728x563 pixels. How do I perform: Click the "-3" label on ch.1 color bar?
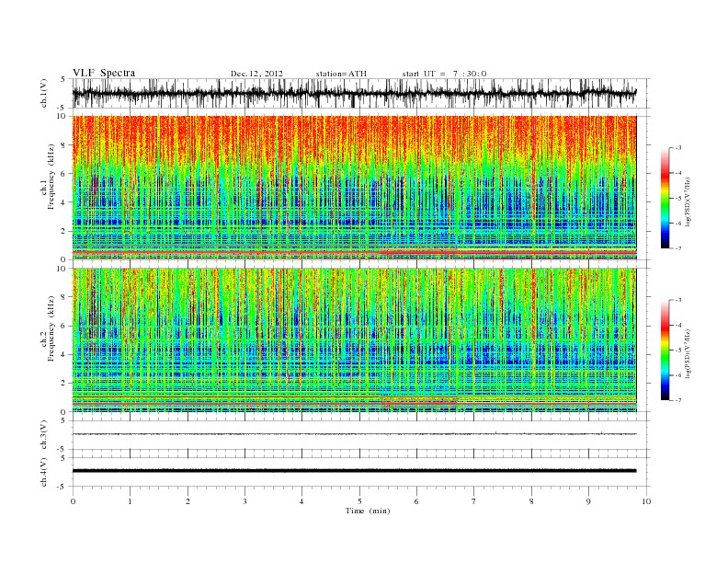tap(677, 148)
